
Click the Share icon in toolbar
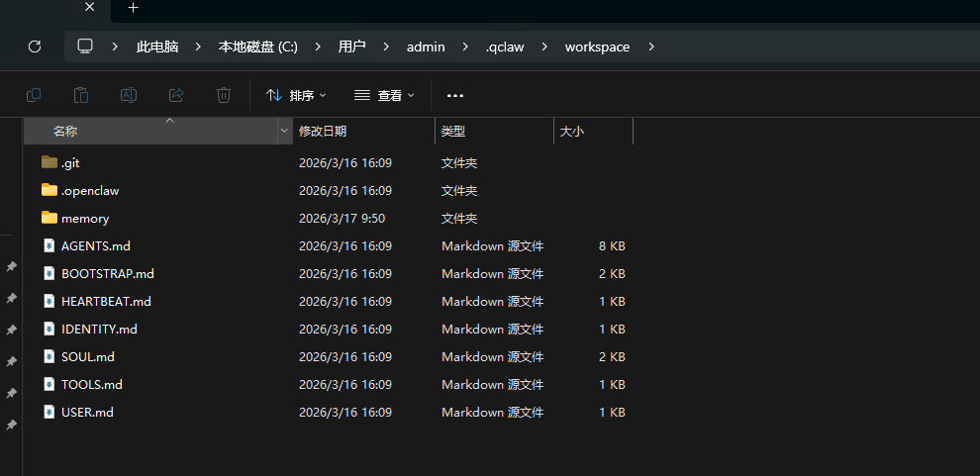176,95
